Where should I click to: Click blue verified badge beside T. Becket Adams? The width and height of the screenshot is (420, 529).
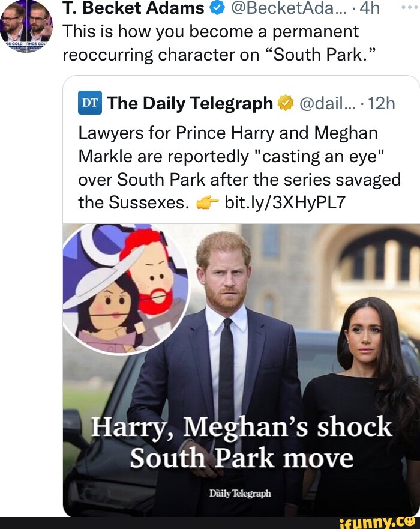click(x=219, y=8)
